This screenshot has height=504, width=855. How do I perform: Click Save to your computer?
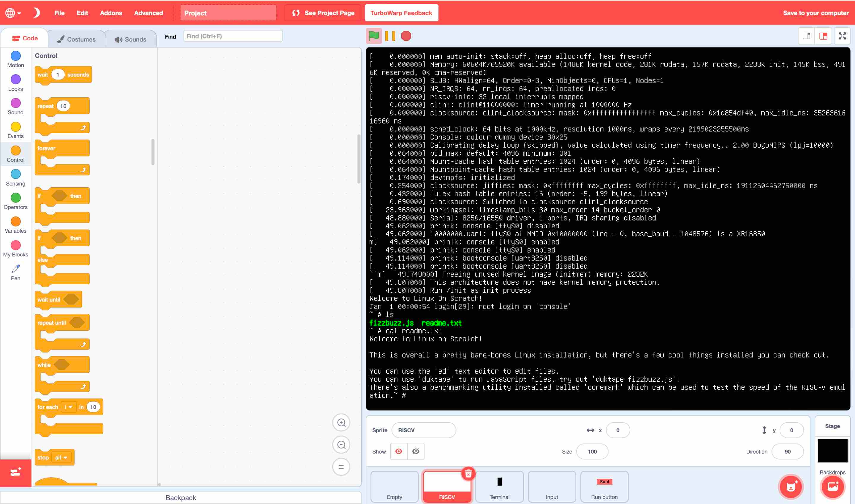[x=816, y=13]
